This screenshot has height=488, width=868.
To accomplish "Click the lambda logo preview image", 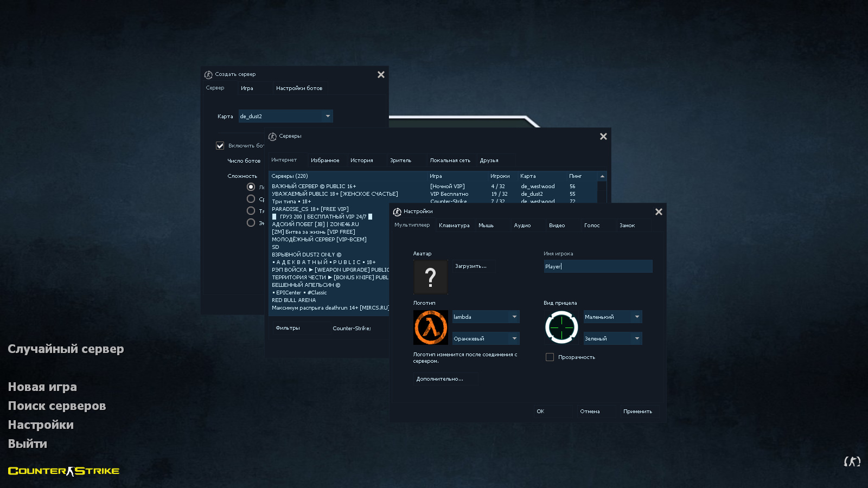I will [430, 328].
